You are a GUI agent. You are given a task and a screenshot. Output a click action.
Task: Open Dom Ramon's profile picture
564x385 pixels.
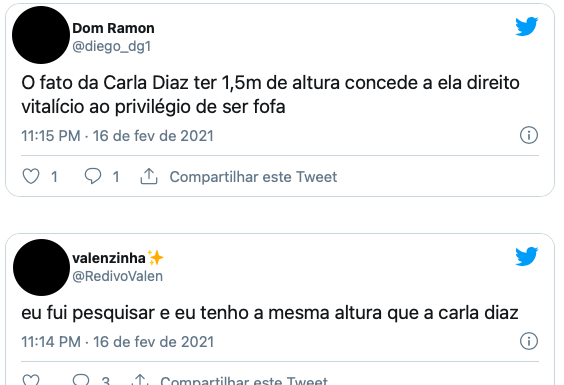click(41, 35)
